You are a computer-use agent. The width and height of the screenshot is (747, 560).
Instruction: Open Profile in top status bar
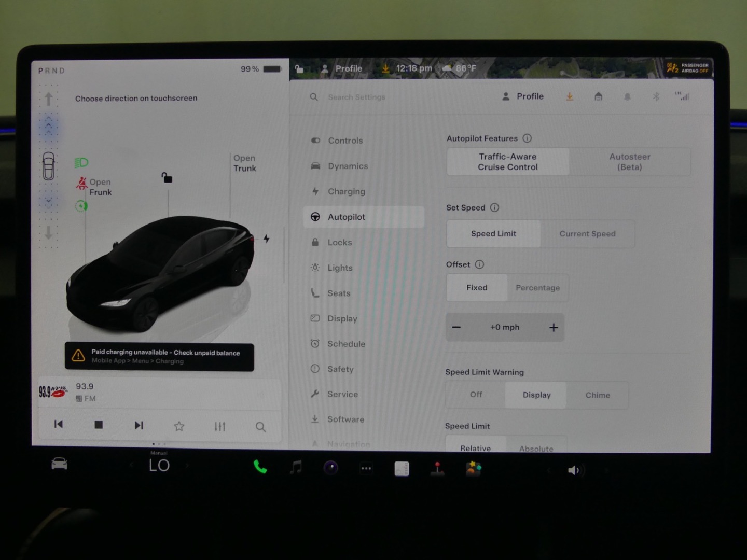(341, 68)
